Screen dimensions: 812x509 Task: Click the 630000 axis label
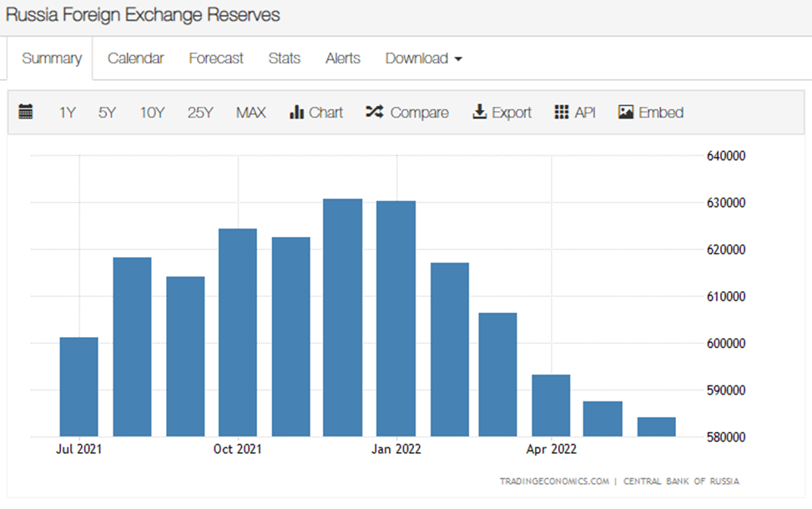pyautogui.click(x=726, y=203)
